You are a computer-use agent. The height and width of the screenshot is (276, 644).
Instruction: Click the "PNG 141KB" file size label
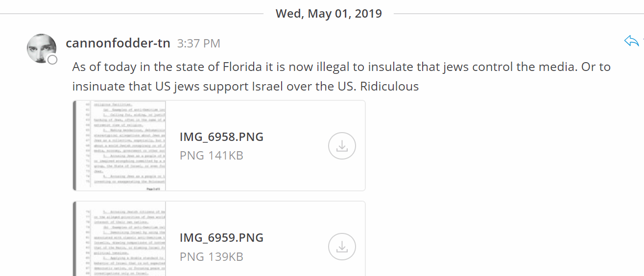click(x=211, y=156)
